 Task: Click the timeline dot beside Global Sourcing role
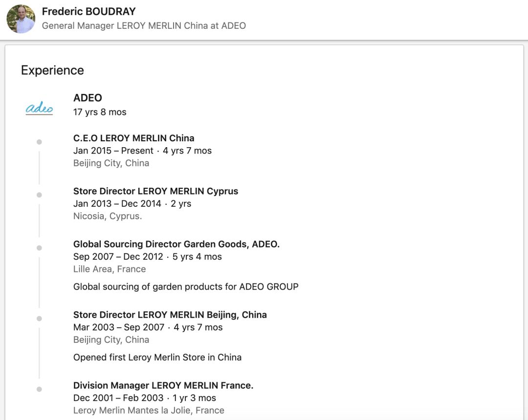click(39, 248)
